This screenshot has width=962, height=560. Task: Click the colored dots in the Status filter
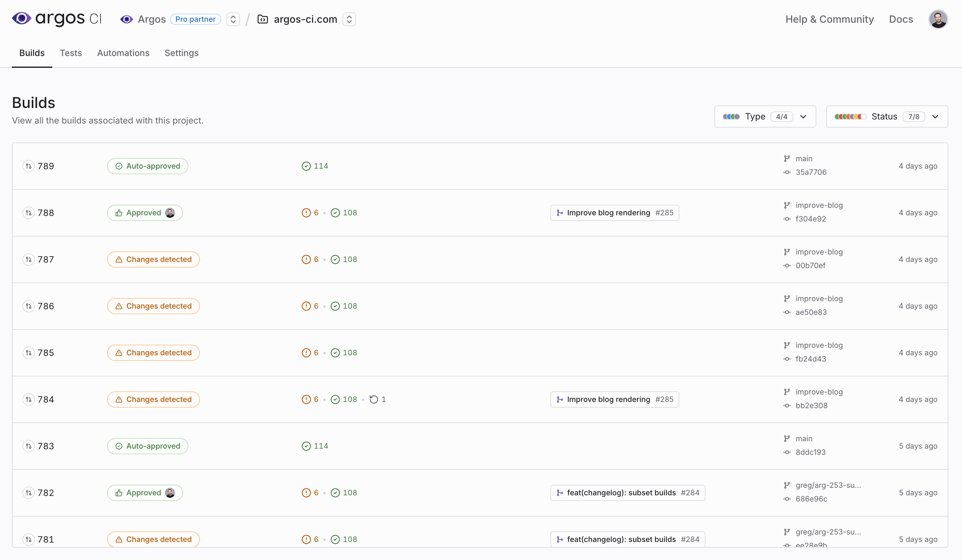(850, 117)
